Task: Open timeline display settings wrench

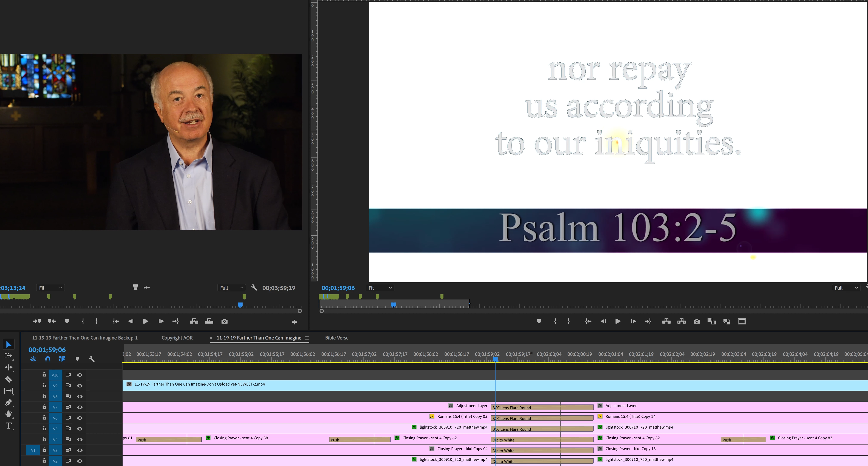Action: point(91,359)
